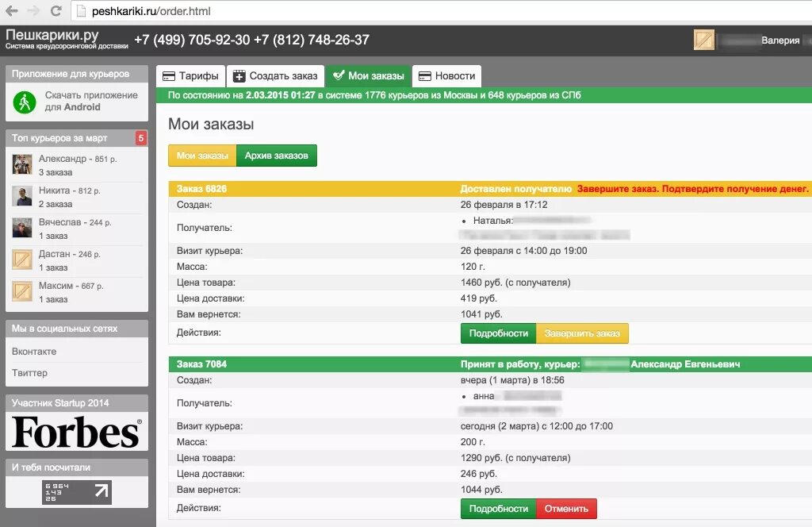Click the plus icon on Создать заказ

point(239,76)
